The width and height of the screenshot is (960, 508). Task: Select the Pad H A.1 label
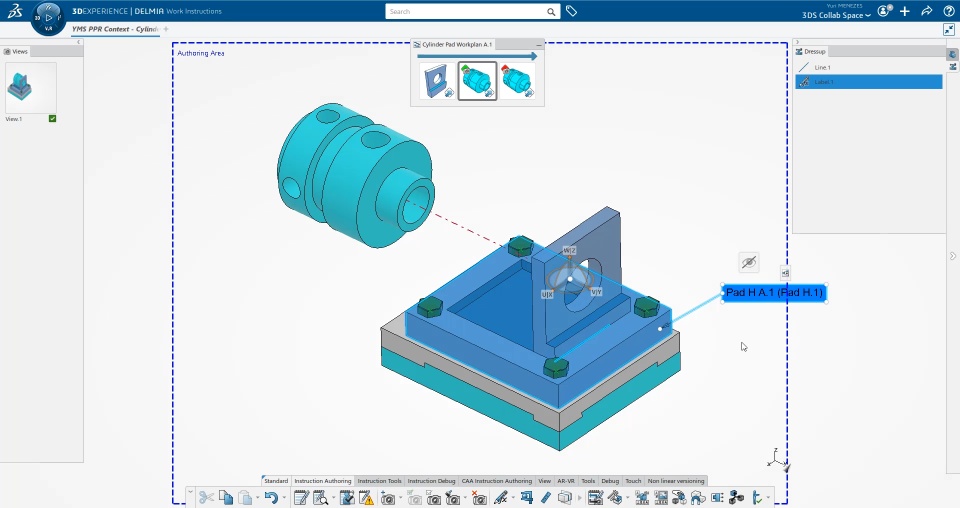click(x=774, y=293)
